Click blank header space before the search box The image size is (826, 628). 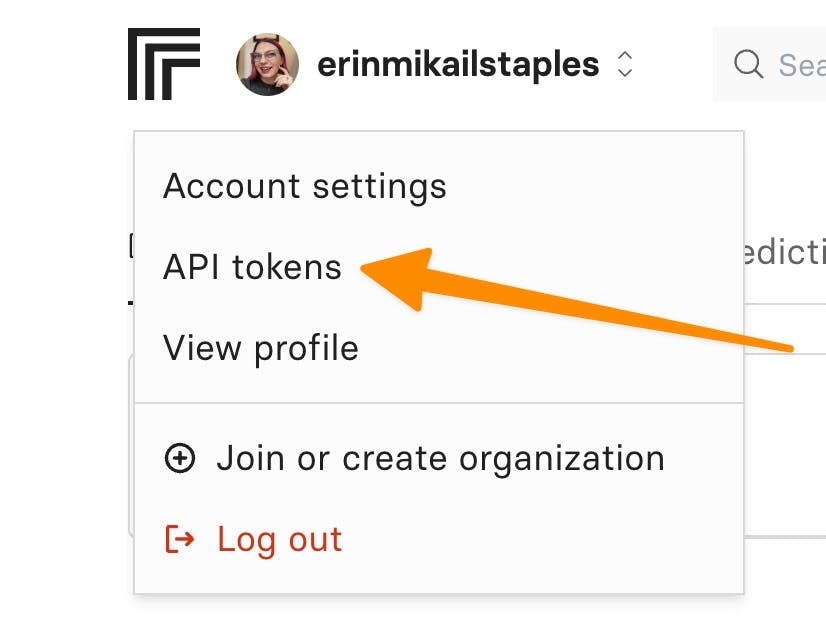coord(675,65)
